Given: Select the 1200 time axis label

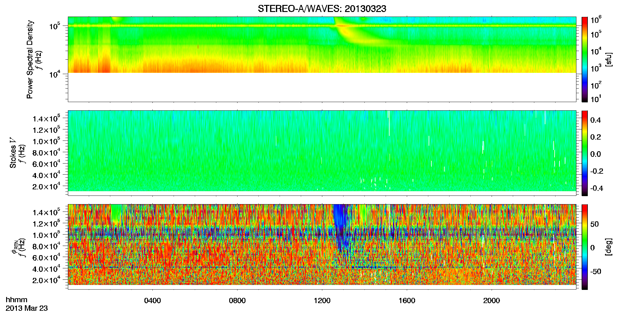Looking at the screenshot, I should [322, 301].
